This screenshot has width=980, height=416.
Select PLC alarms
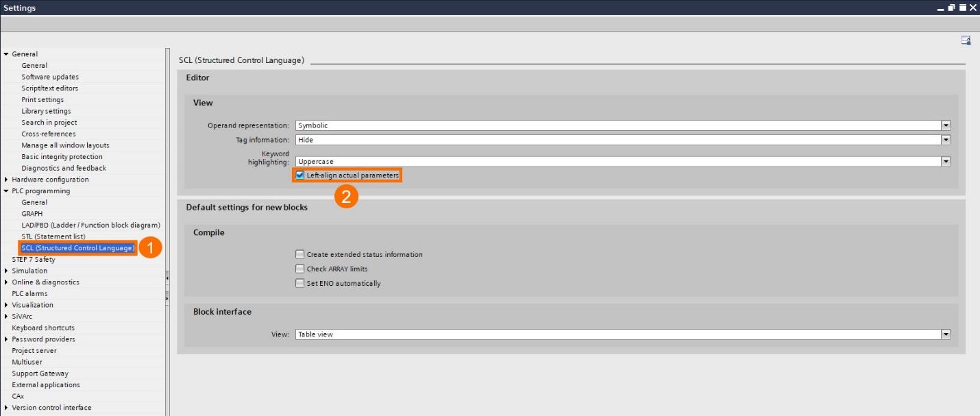(x=29, y=294)
